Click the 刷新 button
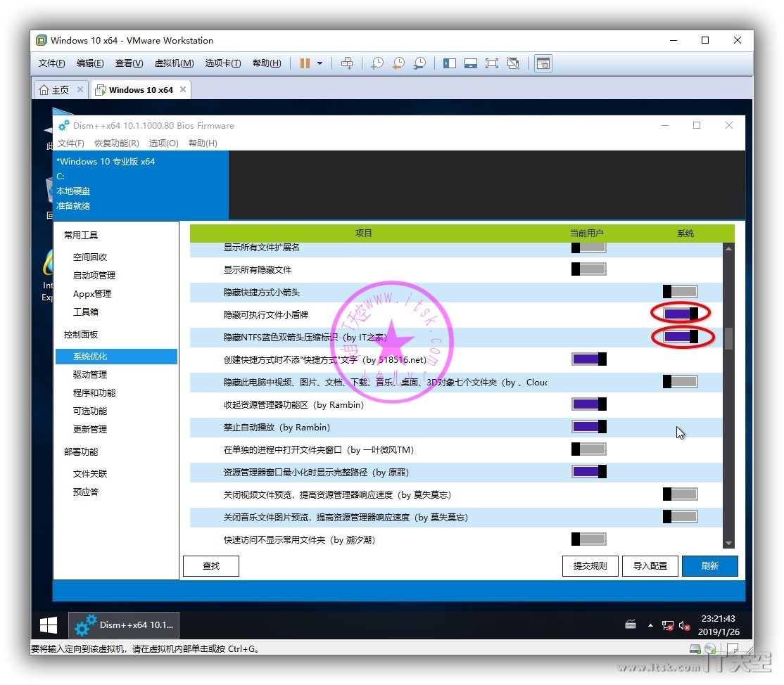Screen dimensions: 784x685 point(710,566)
